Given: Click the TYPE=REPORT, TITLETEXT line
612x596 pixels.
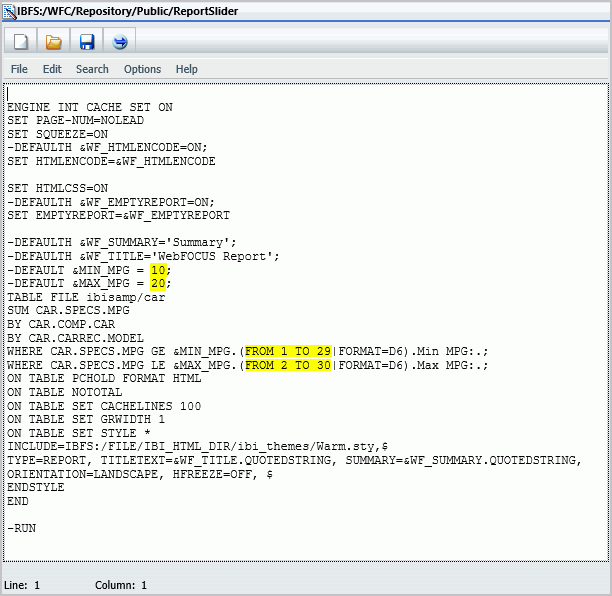Looking at the screenshot, I should click(x=294, y=460).
